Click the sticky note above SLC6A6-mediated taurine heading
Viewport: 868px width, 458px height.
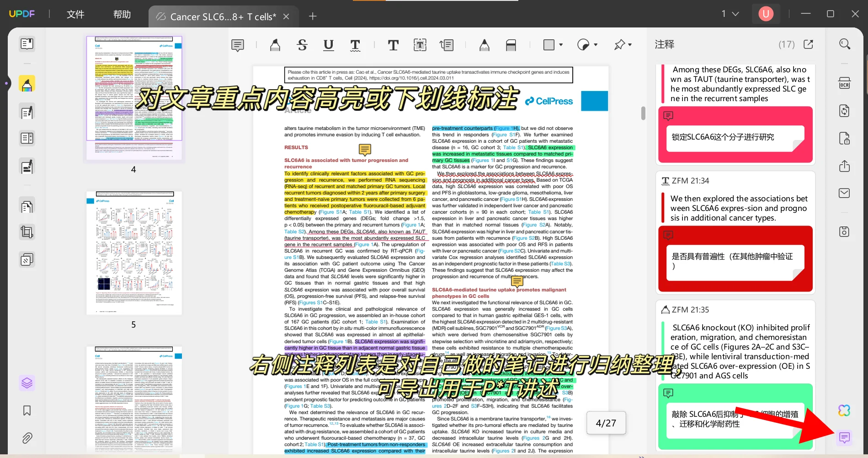click(x=517, y=281)
